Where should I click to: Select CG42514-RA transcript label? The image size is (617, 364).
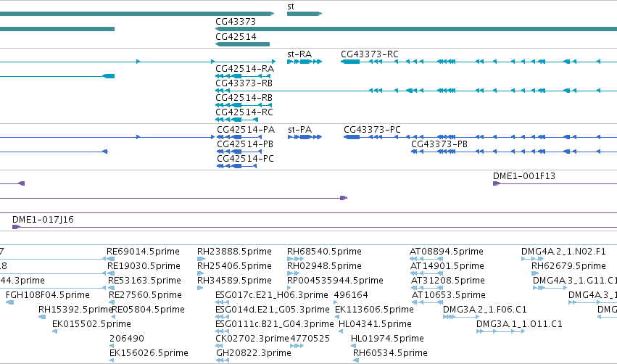[245, 69]
